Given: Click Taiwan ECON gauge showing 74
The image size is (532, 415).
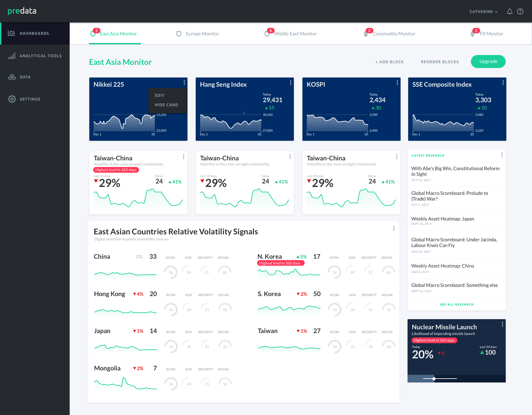Looking at the screenshot, I should point(334,347).
